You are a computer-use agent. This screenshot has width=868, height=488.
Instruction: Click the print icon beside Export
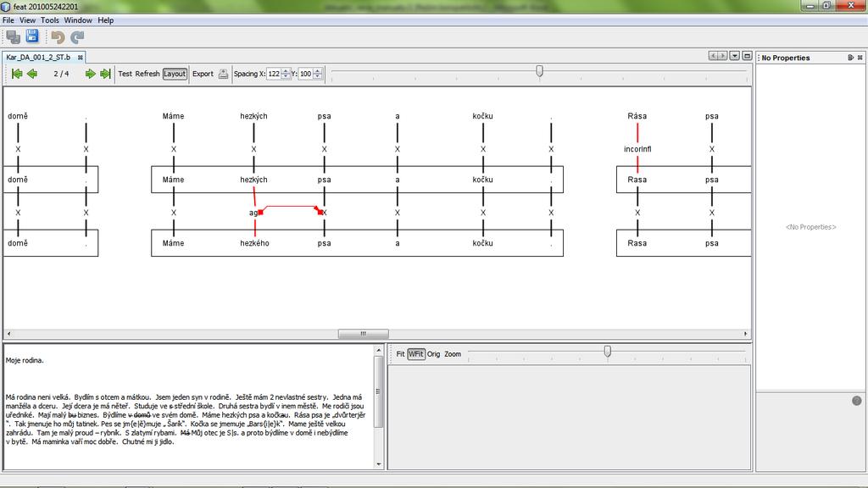(x=223, y=74)
